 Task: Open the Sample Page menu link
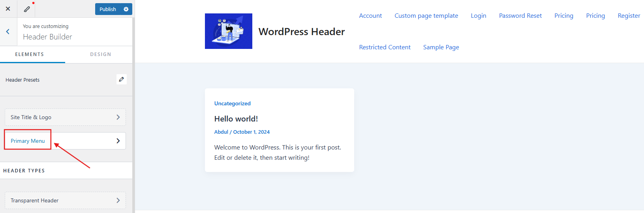click(441, 47)
